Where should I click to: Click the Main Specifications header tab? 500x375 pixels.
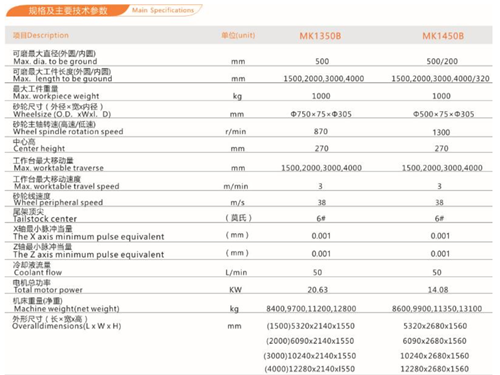point(163,10)
